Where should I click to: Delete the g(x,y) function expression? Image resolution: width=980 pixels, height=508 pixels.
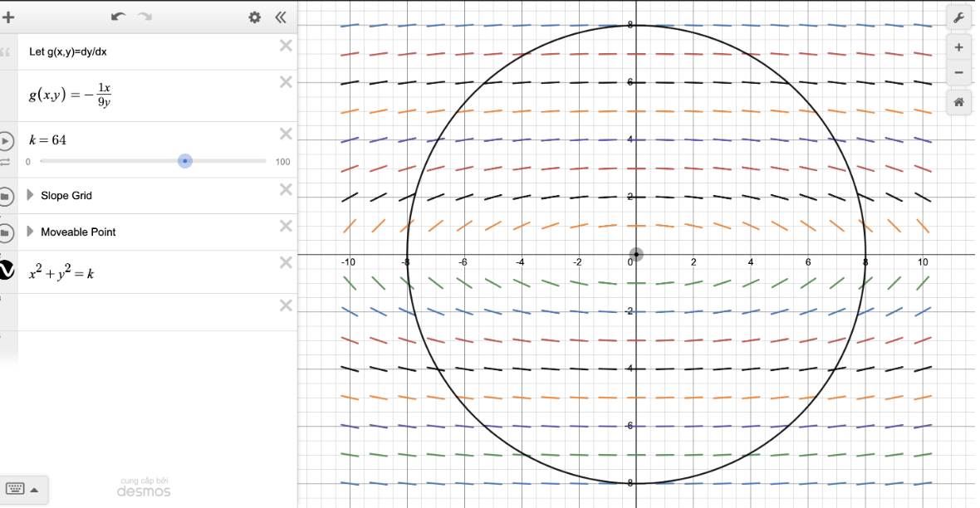coord(286,82)
